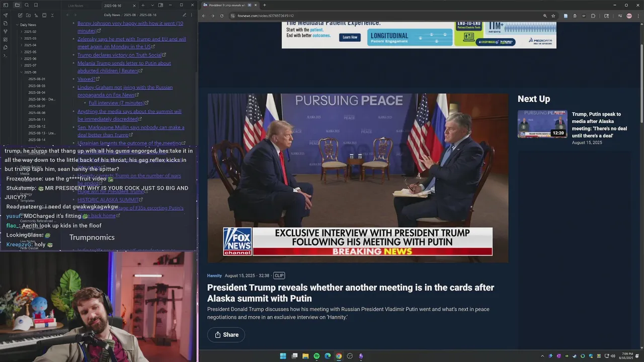Show hidden system tray icons

[542, 356]
